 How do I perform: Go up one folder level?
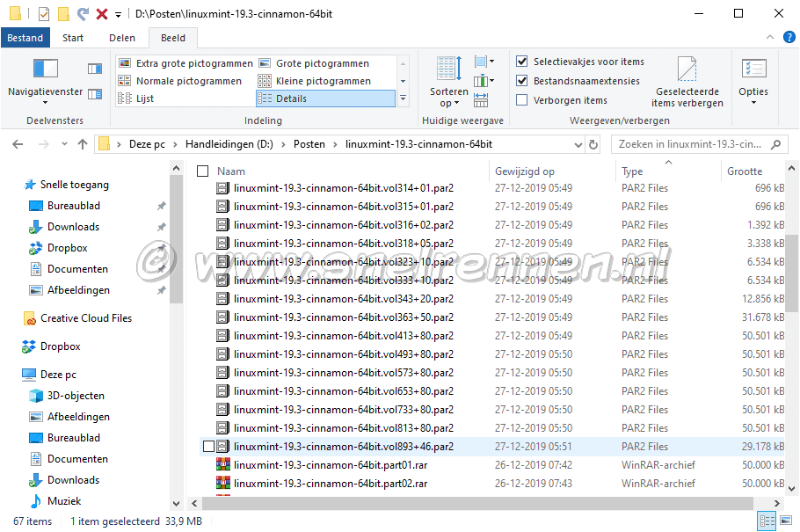coord(83,144)
